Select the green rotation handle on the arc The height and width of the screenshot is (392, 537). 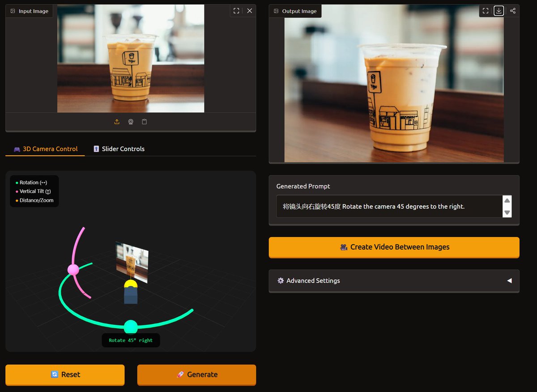pos(131,327)
